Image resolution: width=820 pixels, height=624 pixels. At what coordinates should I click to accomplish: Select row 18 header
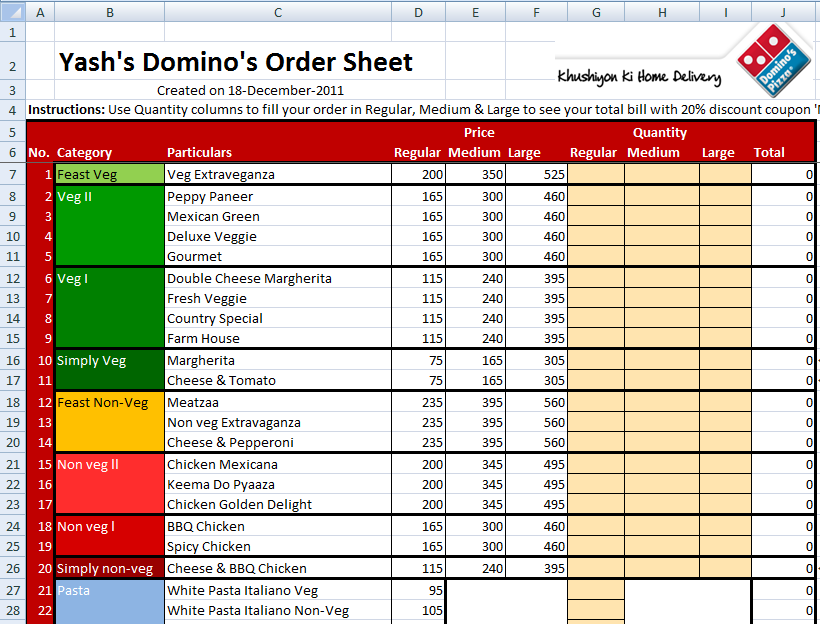(x=13, y=402)
